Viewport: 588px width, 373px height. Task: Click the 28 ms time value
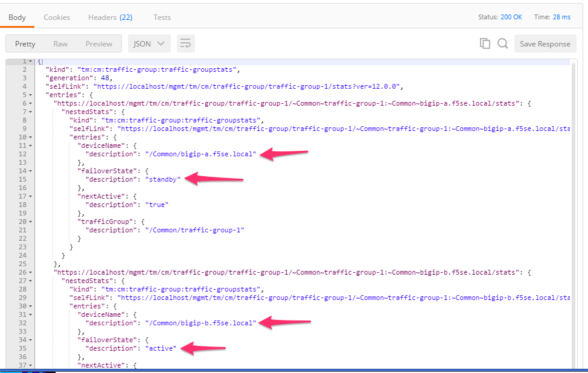tap(562, 18)
